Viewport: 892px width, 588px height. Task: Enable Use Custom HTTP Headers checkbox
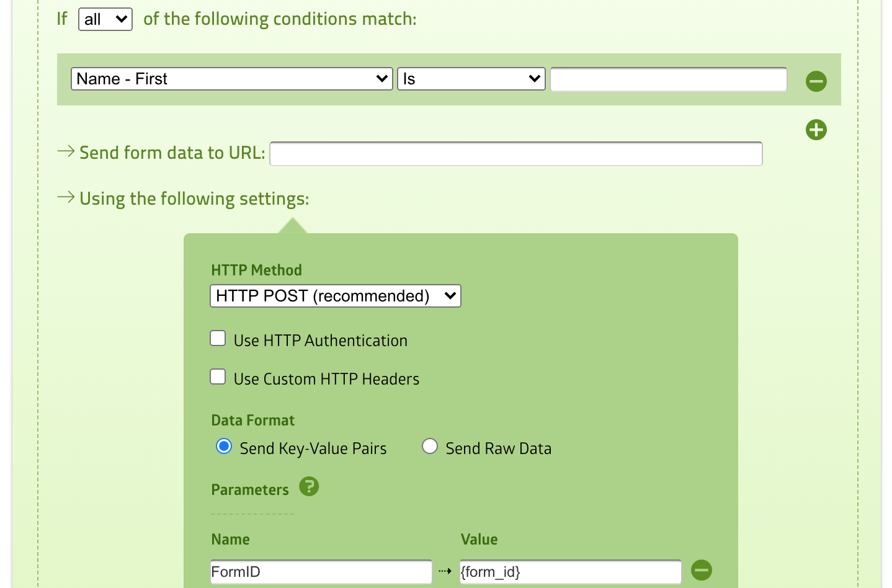pyautogui.click(x=218, y=377)
